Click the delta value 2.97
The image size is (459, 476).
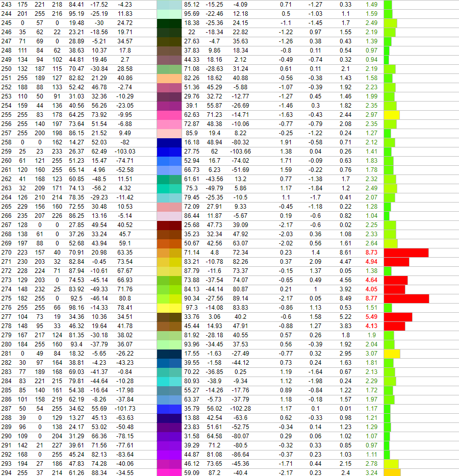[x=371, y=115]
